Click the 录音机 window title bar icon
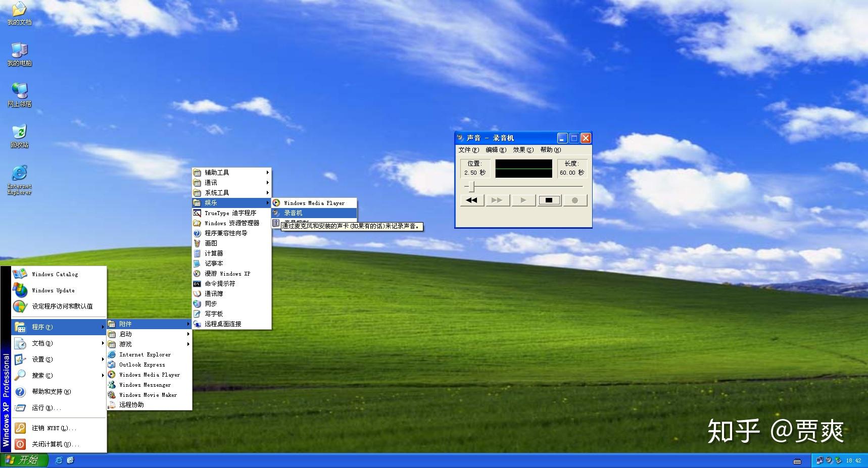868x468 pixels. pos(460,138)
